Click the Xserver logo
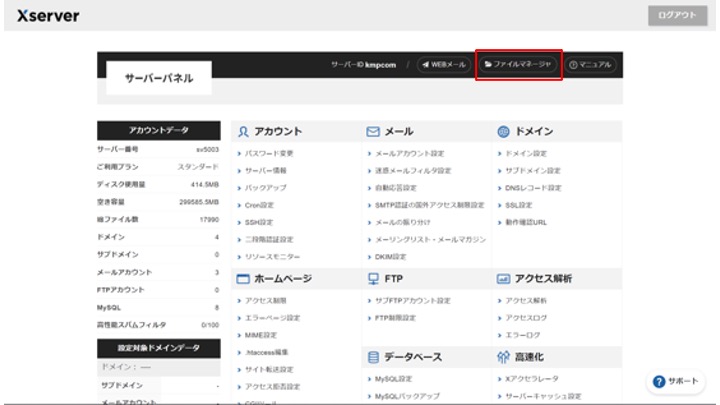Screen dimensions: 720x405 click(x=48, y=16)
